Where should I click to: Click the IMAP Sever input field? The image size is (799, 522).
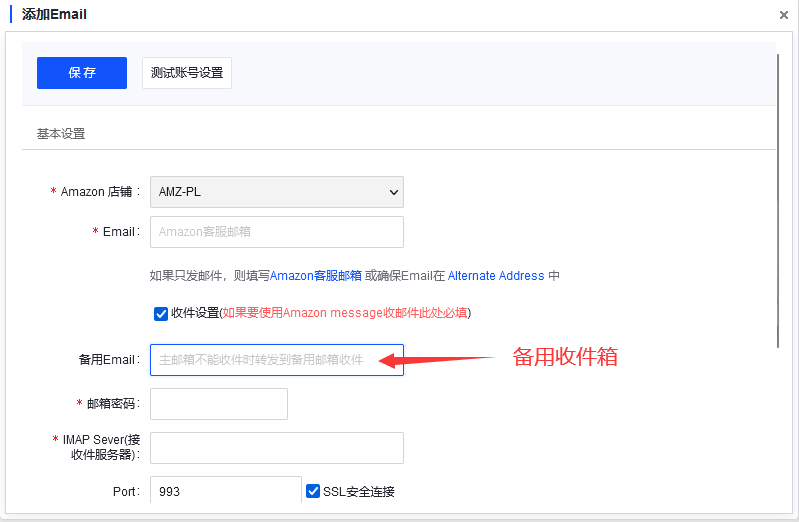[x=277, y=448]
